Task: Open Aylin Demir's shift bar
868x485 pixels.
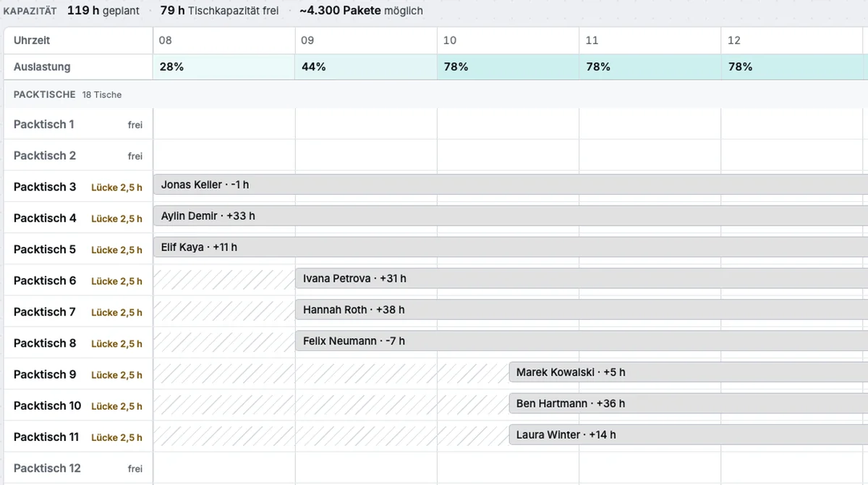Action: (x=511, y=216)
